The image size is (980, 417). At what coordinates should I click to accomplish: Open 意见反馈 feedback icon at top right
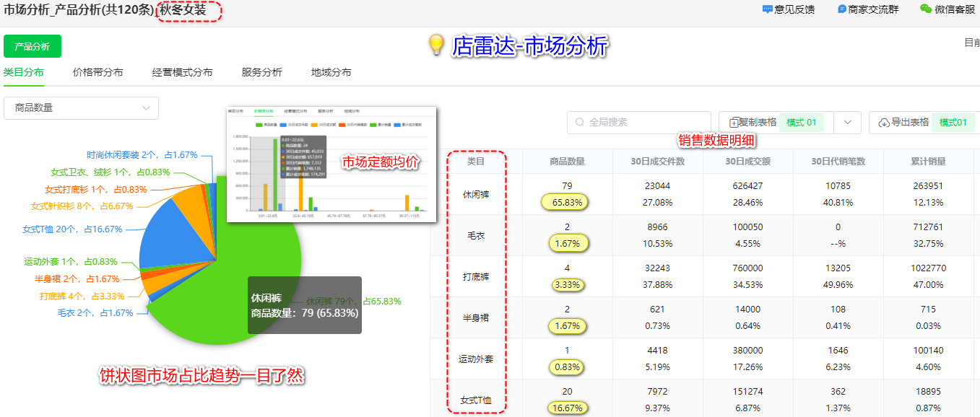[768, 8]
